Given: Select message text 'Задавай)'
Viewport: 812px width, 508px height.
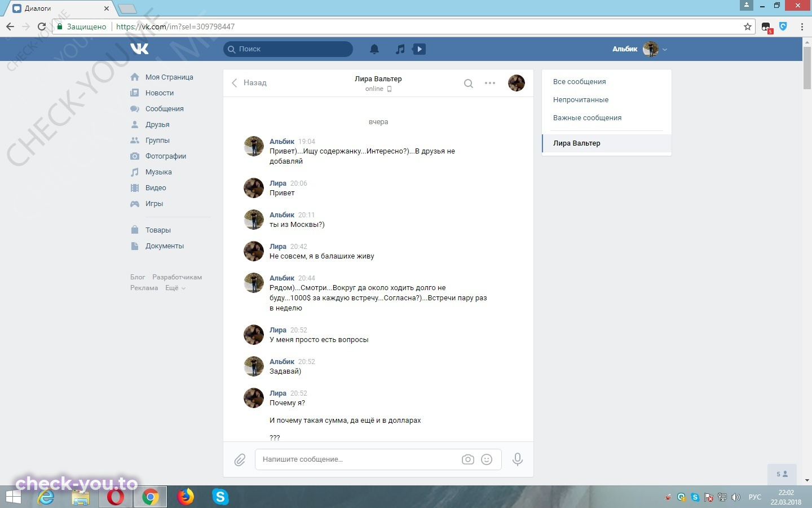Looking at the screenshot, I should [x=285, y=371].
